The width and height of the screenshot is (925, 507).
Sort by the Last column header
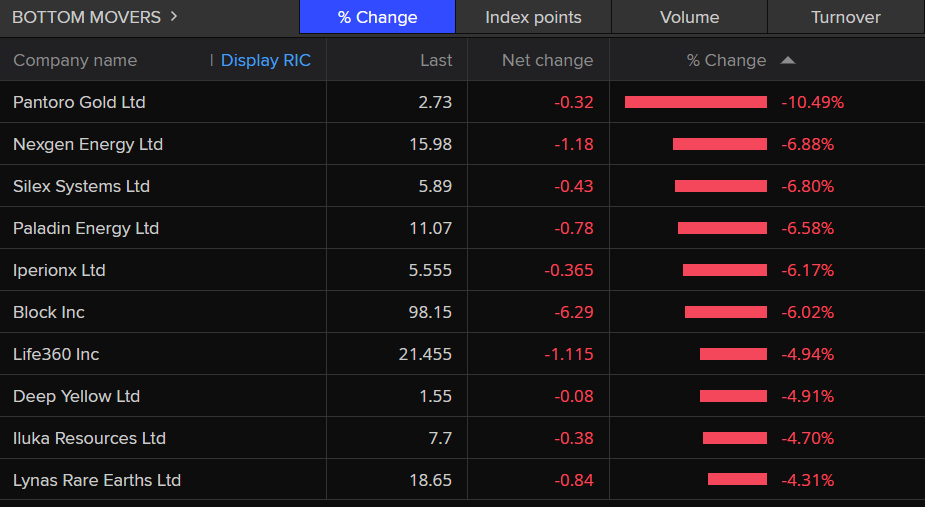[436, 60]
